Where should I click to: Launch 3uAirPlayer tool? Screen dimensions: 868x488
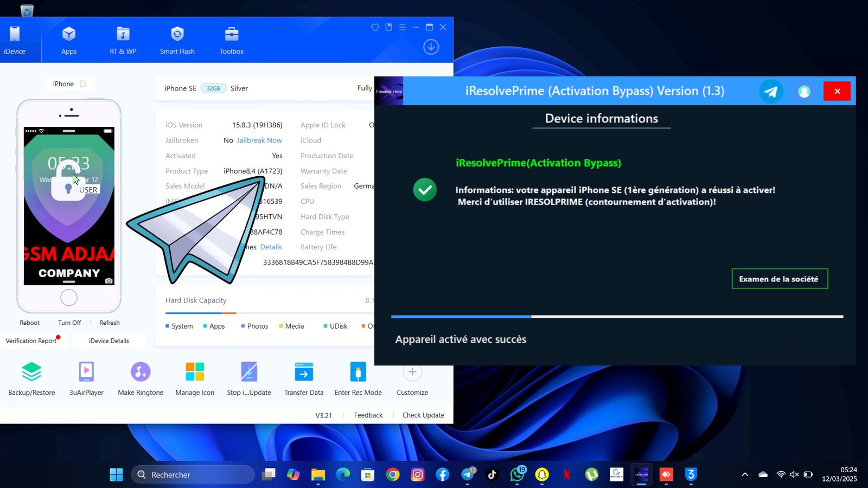86,378
